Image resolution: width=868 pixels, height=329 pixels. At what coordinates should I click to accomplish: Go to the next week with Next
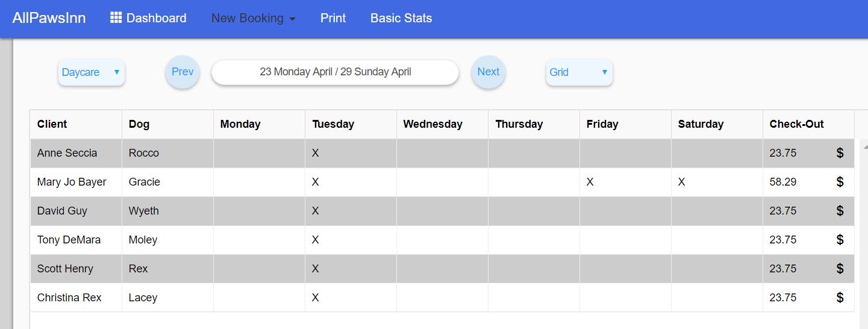point(489,72)
